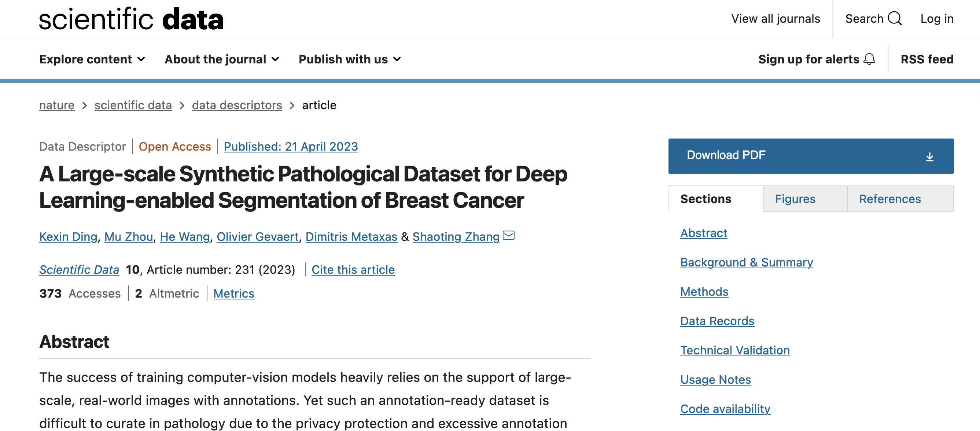Click the bell icon for alerts
This screenshot has width=980, height=431.
(x=869, y=59)
